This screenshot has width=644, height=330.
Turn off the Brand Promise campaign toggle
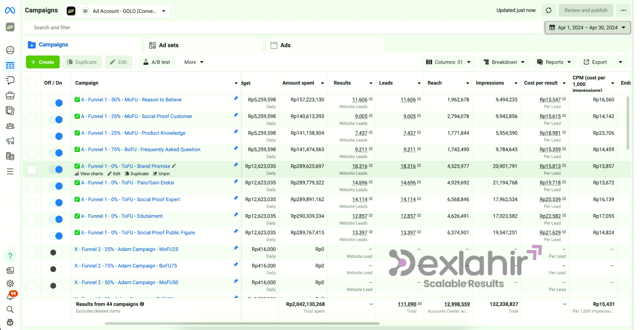56,169
